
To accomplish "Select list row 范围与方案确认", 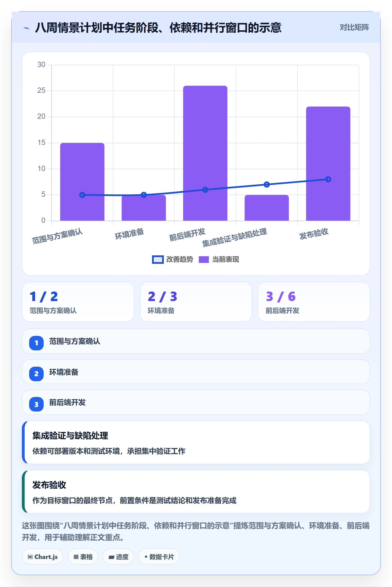I will click(196, 341).
